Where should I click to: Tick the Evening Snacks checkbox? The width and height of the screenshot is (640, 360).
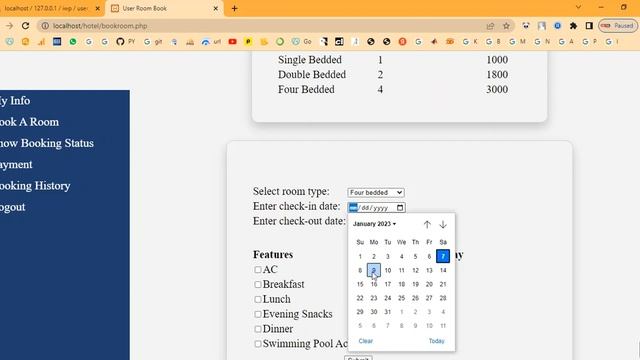(x=258, y=314)
